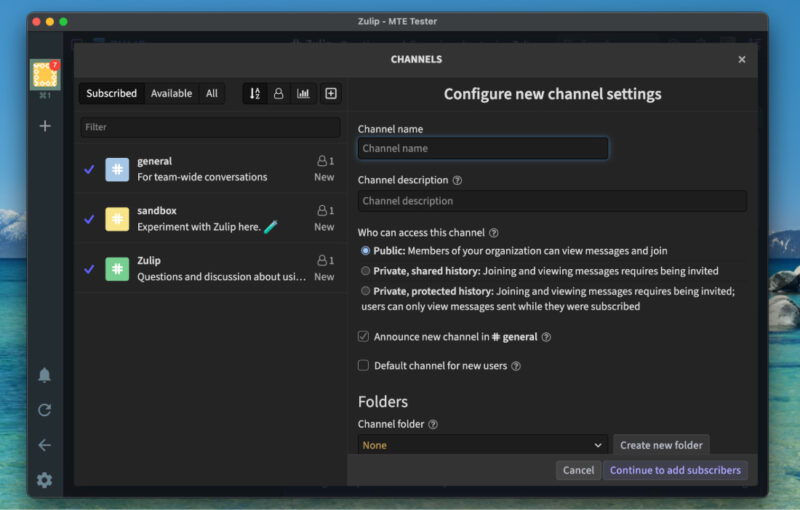Open the MTE Tester organization icon
The height and width of the screenshot is (510, 800).
click(45, 75)
